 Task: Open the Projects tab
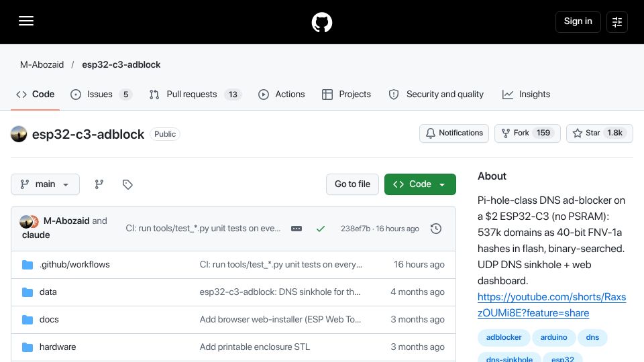click(x=346, y=95)
